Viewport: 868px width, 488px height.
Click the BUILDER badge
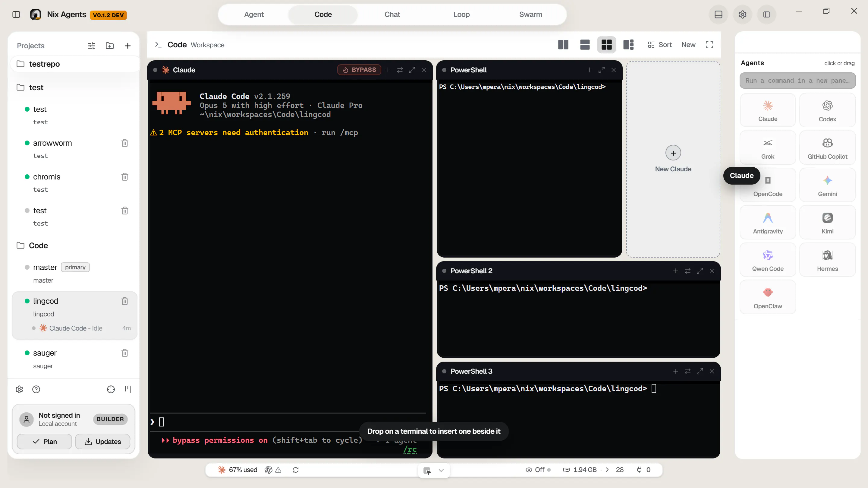110,419
